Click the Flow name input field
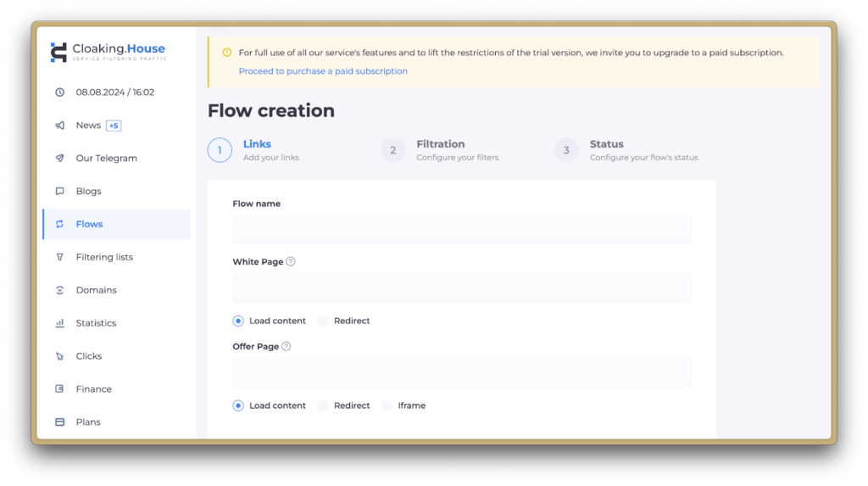The image size is (868, 486). point(461,229)
